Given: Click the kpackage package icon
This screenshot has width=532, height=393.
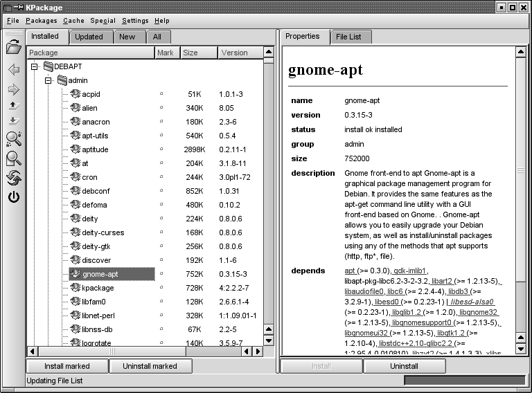Looking at the screenshot, I should (75, 287).
